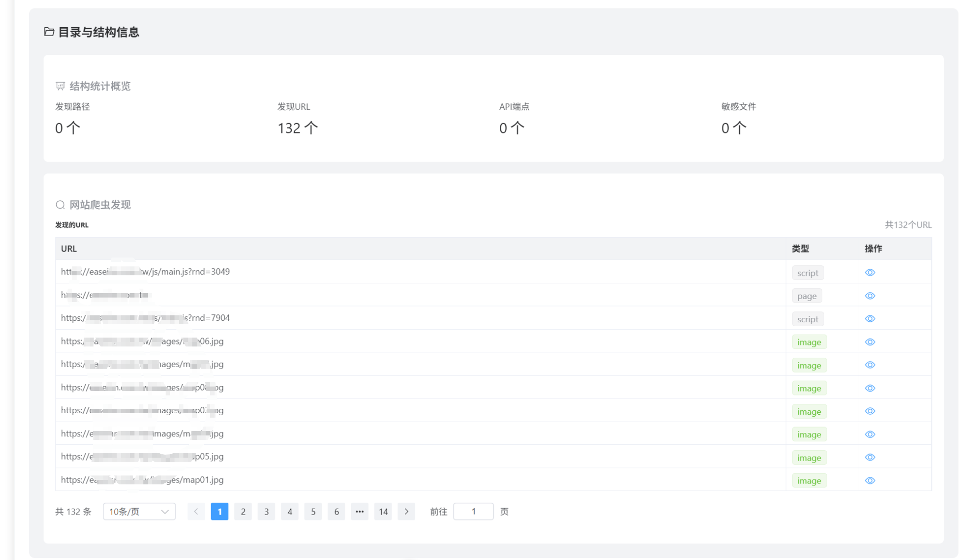970x560 pixels.
Task: Click search icon beside 网站爬虫发现
Action: 60,205
